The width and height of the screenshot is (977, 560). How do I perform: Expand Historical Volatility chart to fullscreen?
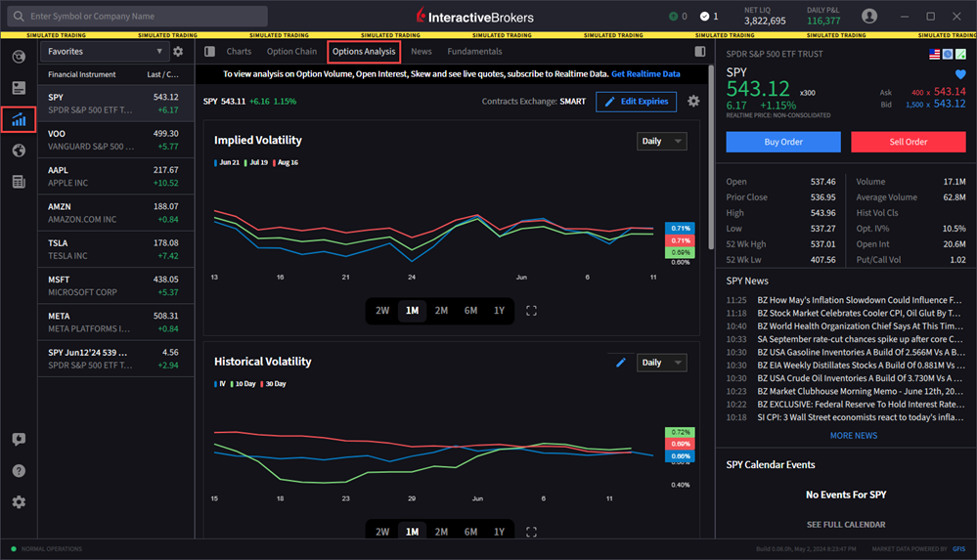(x=531, y=532)
